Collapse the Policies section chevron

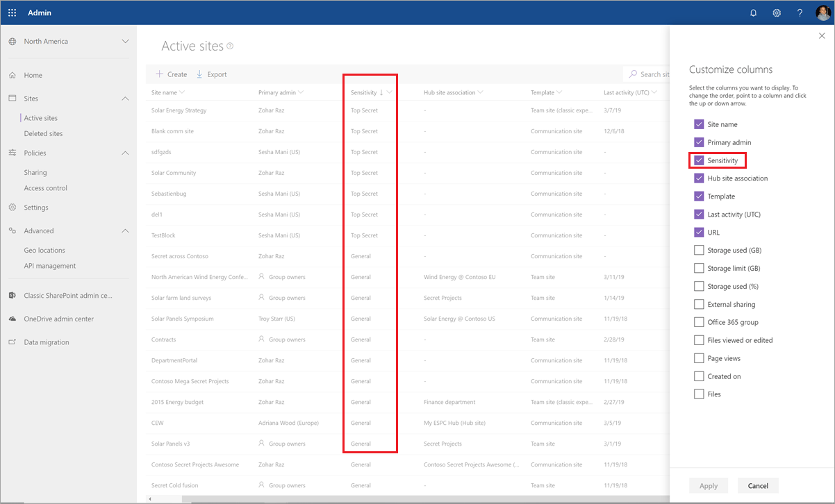125,153
